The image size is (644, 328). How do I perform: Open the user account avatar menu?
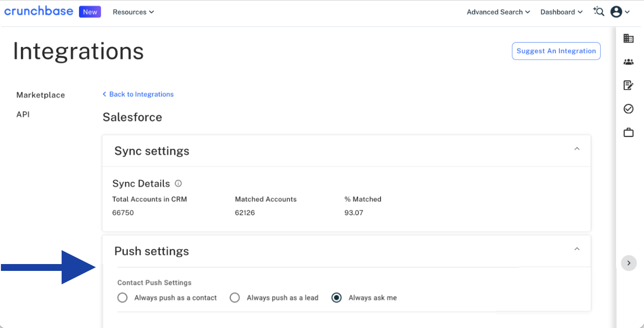coord(620,12)
